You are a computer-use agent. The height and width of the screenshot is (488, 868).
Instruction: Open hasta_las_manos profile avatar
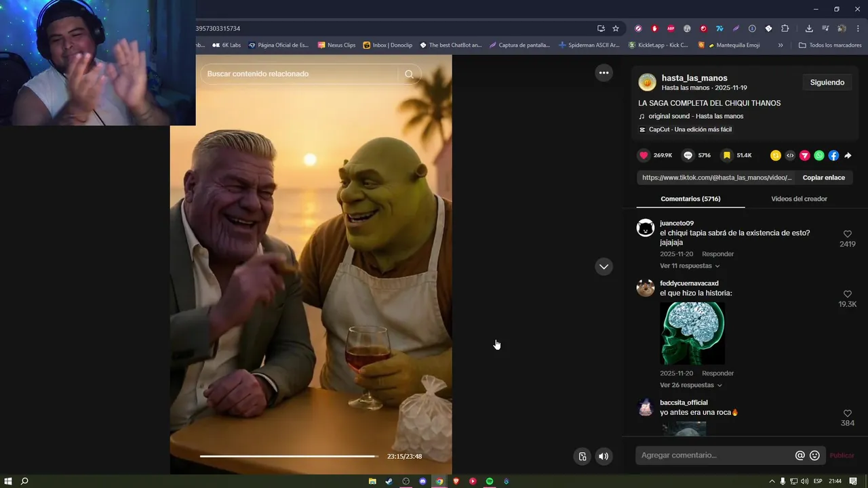pyautogui.click(x=647, y=83)
